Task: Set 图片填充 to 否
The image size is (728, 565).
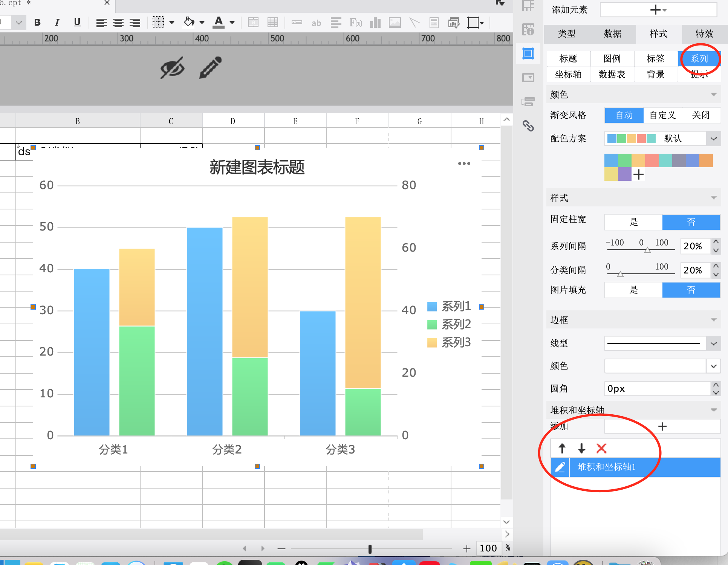Action: pyautogui.click(x=691, y=290)
